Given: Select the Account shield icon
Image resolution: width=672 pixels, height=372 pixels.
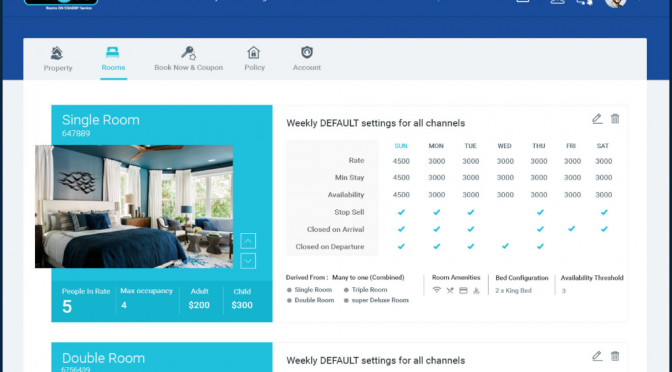Looking at the screenshot, I should (307, 52).
